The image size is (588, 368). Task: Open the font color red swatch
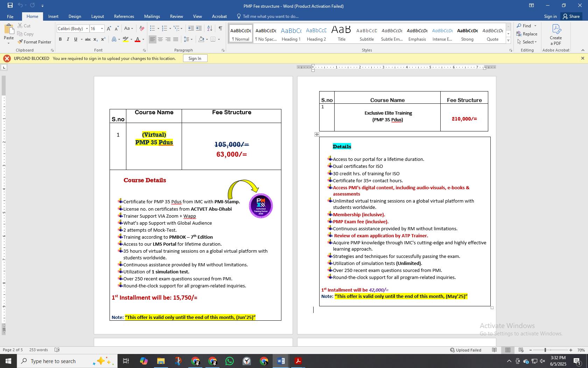pos(138,39)
